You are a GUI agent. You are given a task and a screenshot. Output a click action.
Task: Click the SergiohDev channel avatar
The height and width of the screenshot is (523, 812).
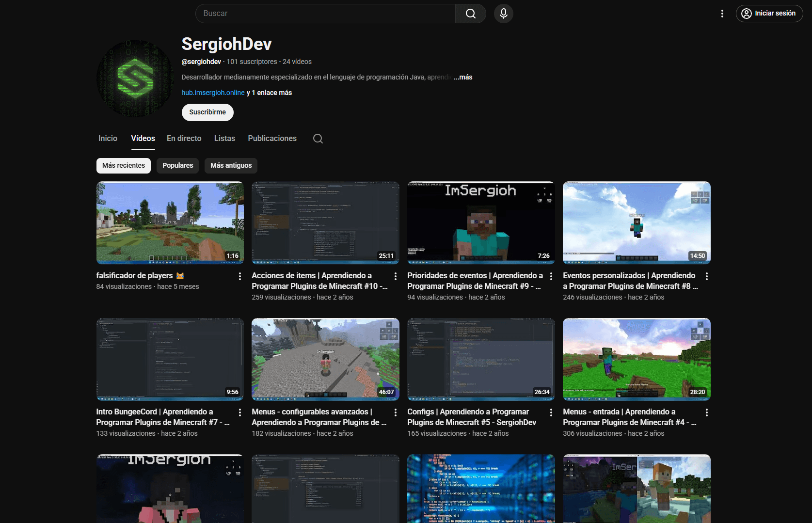click(134, 78)
